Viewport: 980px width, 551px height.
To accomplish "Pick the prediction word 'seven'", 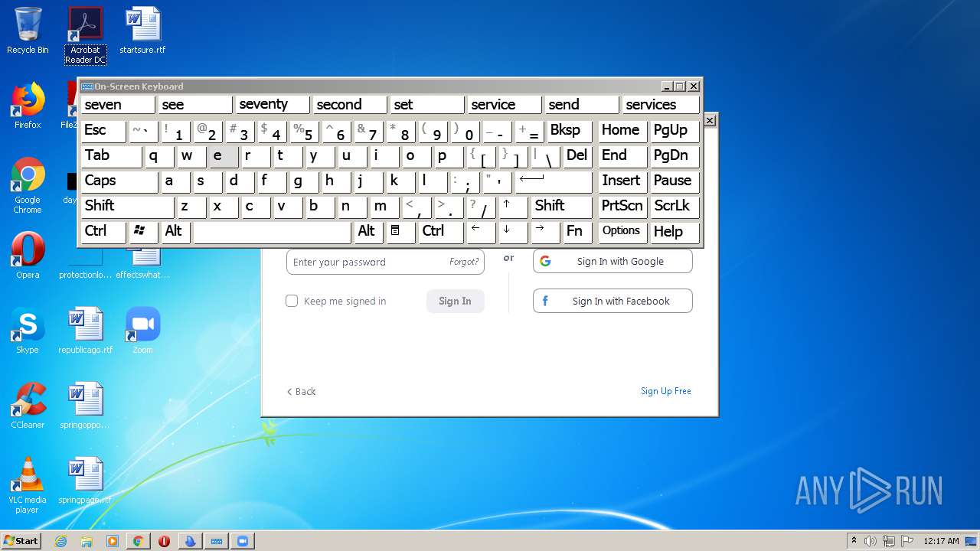I will 118,105.
